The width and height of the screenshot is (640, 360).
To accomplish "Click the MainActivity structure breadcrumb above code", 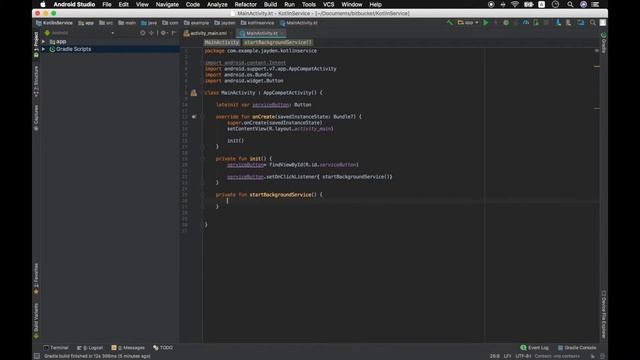I will (222, 42).
